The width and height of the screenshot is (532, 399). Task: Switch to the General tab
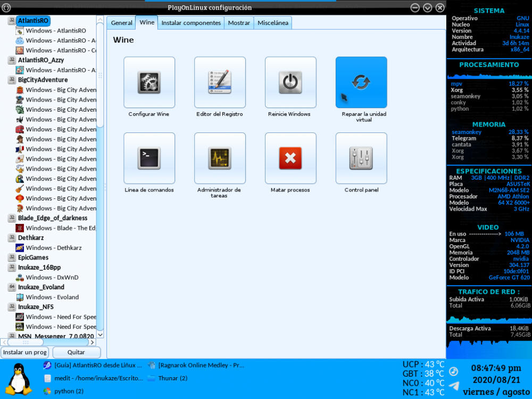121,23
